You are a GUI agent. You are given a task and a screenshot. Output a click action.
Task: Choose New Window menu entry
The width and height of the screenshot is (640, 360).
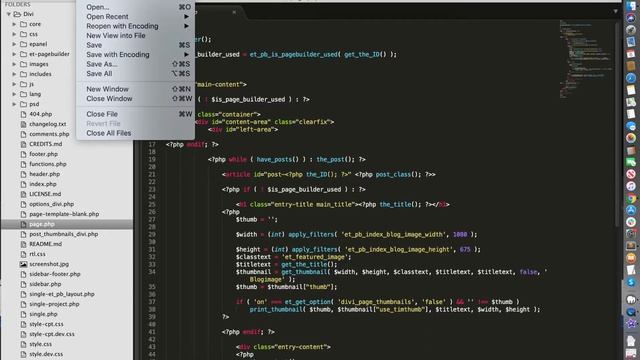click(x=135, y=89)
